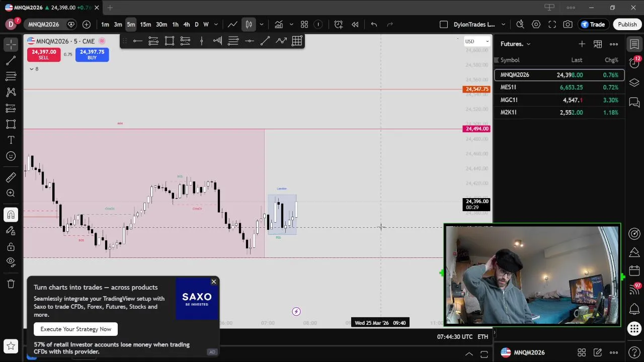Image resolution: width=644 pixels, height=362 pixels.
Task: Switch to the 1h timeframe
Action: 175,24
